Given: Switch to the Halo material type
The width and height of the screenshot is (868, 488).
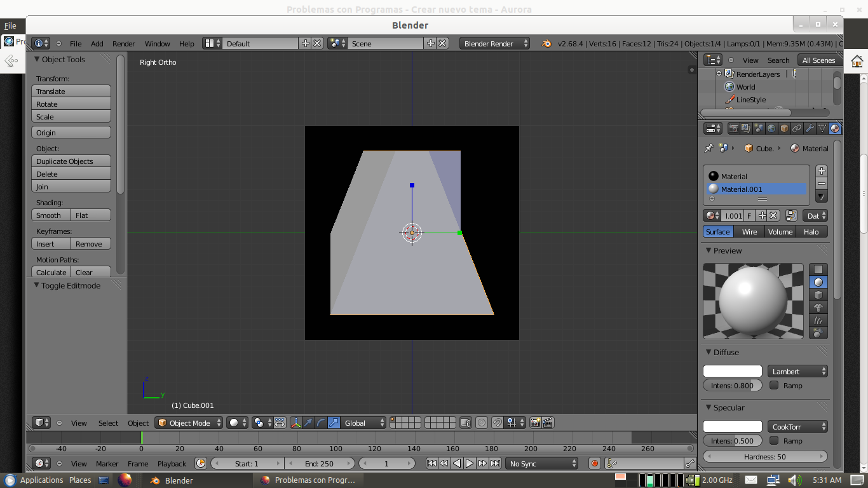Looking at the screenshot, I should tap(811, 232).
